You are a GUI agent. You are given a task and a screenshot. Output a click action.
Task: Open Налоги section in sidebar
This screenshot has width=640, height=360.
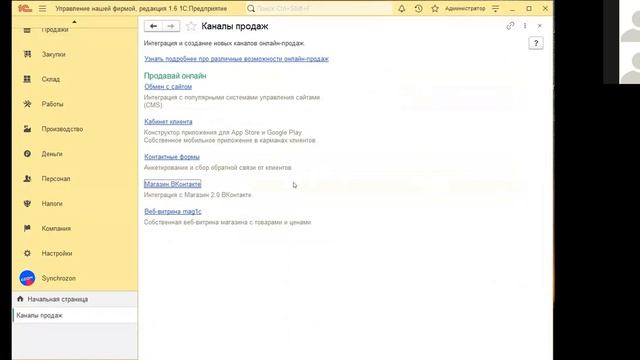click(x=52, y=204)
